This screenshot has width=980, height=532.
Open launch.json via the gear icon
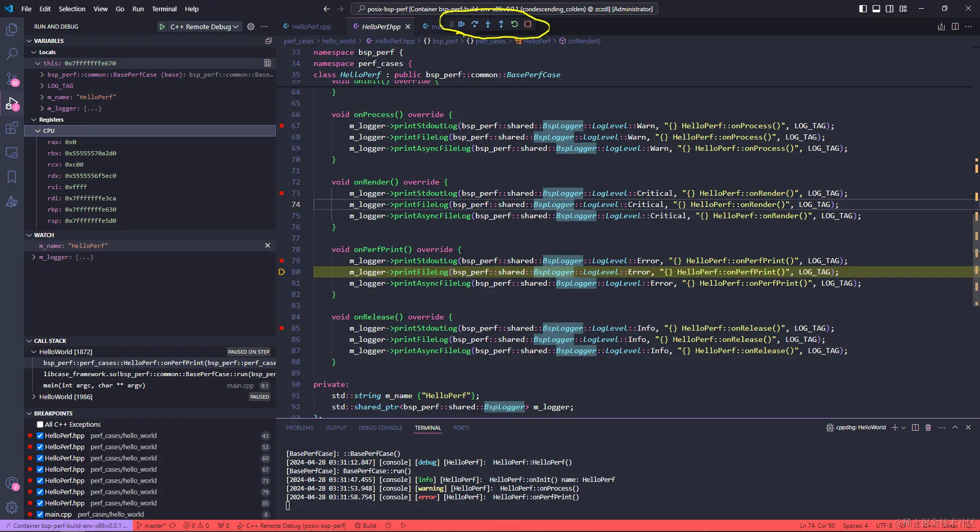click(251, 27)
